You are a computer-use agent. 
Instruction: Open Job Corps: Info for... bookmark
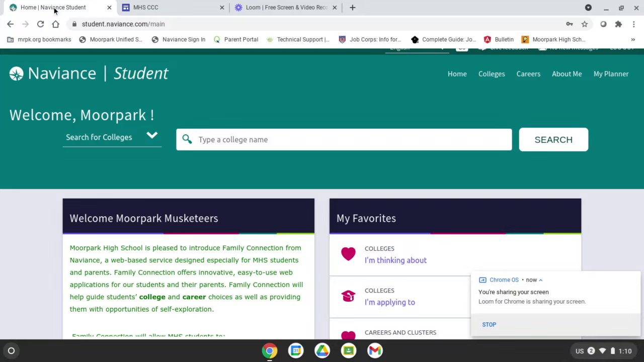tap(370, 40)
